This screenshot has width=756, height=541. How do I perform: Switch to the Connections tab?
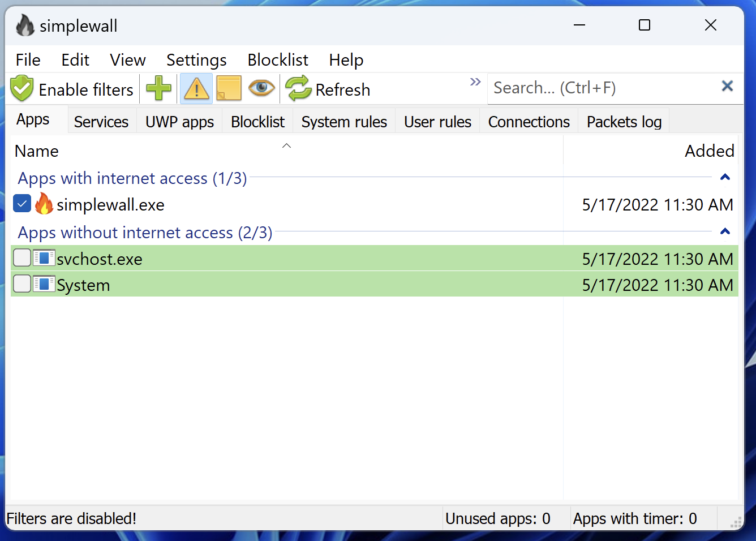click(528, 121)
